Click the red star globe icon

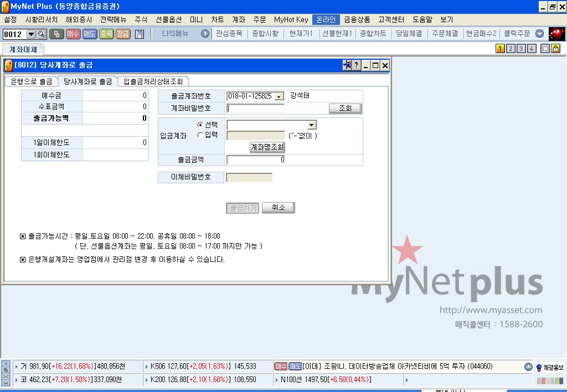[x=556, y=34]
